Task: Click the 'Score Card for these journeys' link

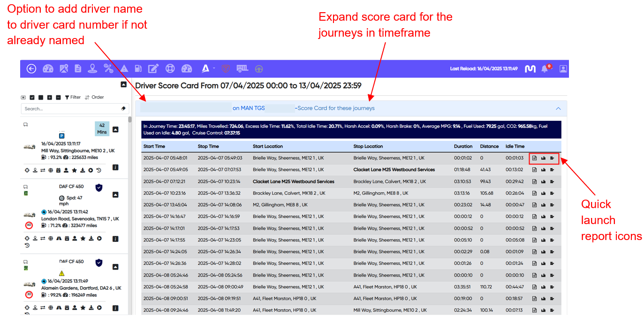Action: click(336, 109)
